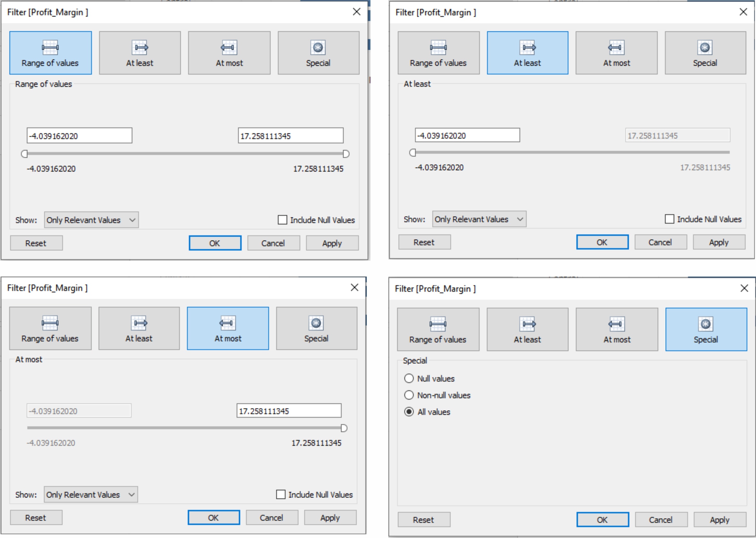The image size is (756, 538).
Task: Select At most icon in top-left dialog
Action: coord(229,53)
